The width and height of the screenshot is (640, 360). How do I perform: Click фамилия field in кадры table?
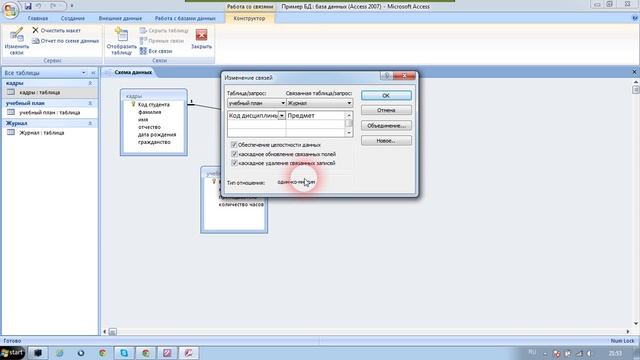149,112
